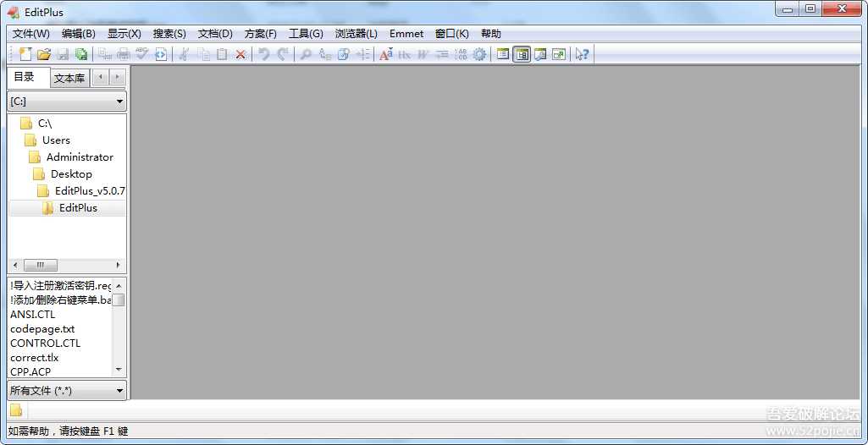Run the ABC spell check icon
Screen dimensions: 868x445
point(142,53)
